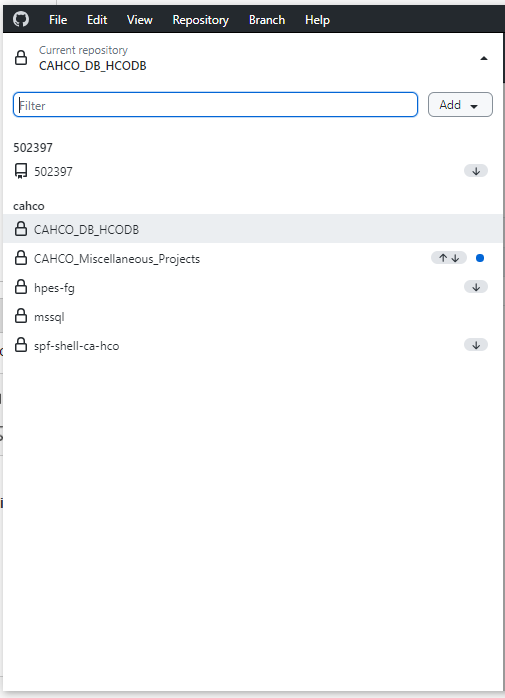Click the down-arrow badge next to hpes-fg
This screenshot has width=505, height=698.
pyautogui.click(x=476, y=287)
